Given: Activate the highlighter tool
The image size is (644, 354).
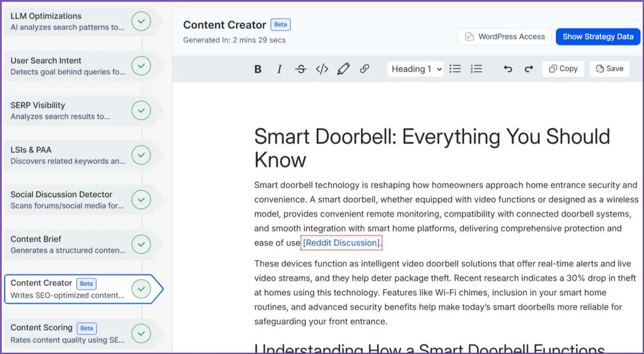Looking at the screenshot, I should click(343, 69).
